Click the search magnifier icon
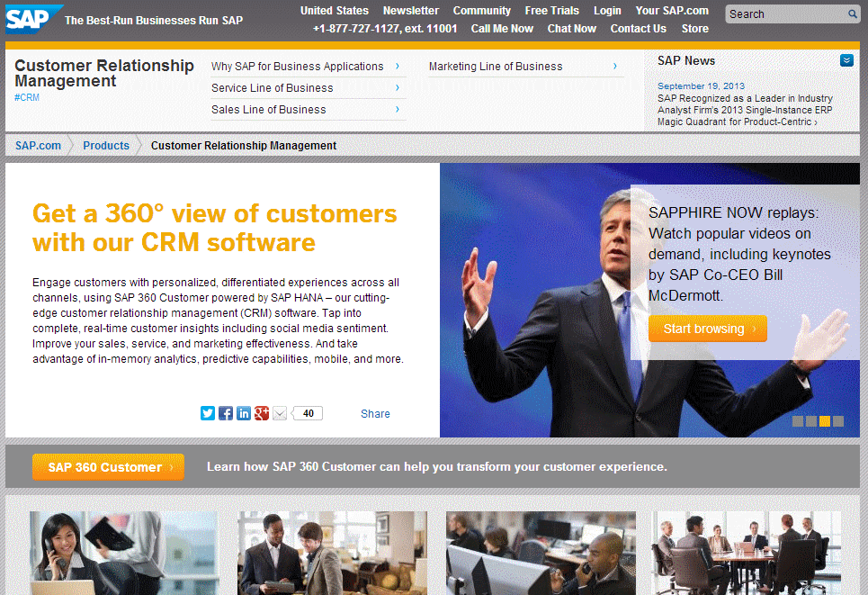 pyautogui.click(x=852, y=14)
